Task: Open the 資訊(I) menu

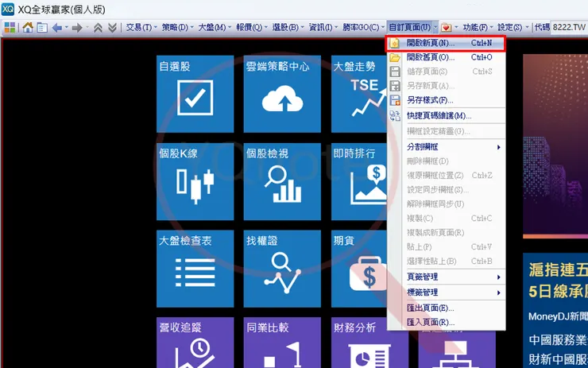Action: click(323, 28)
